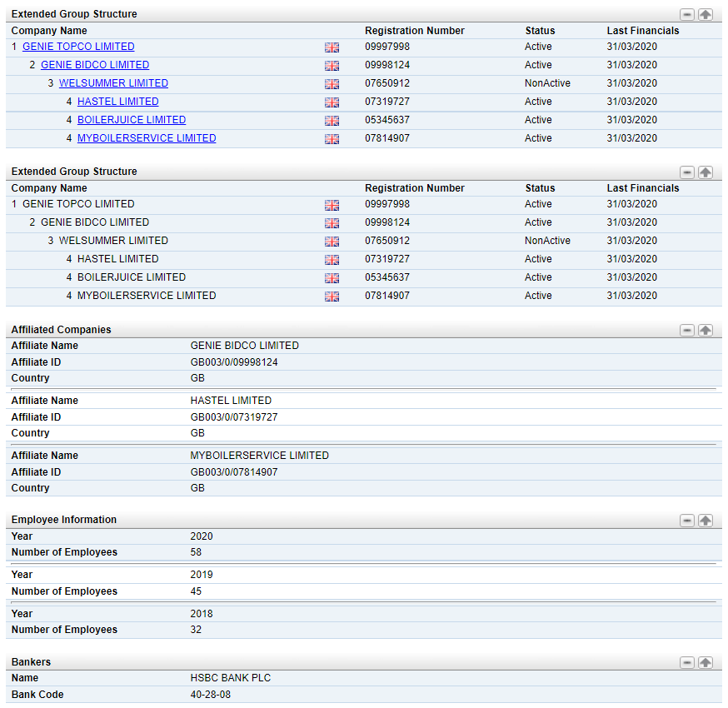Click the UK flag beside linked BOILERJUICE LIMITED

[x=332, y=121]
